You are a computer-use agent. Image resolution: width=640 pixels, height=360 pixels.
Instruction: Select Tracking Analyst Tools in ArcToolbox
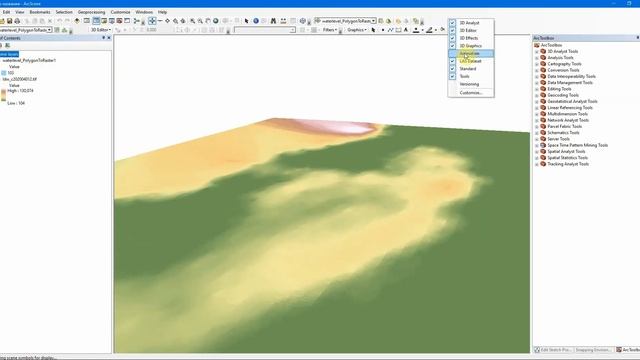568,164
